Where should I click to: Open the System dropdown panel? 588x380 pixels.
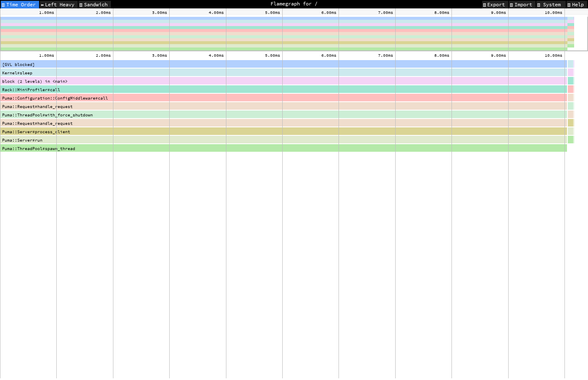tap(550, 5)
